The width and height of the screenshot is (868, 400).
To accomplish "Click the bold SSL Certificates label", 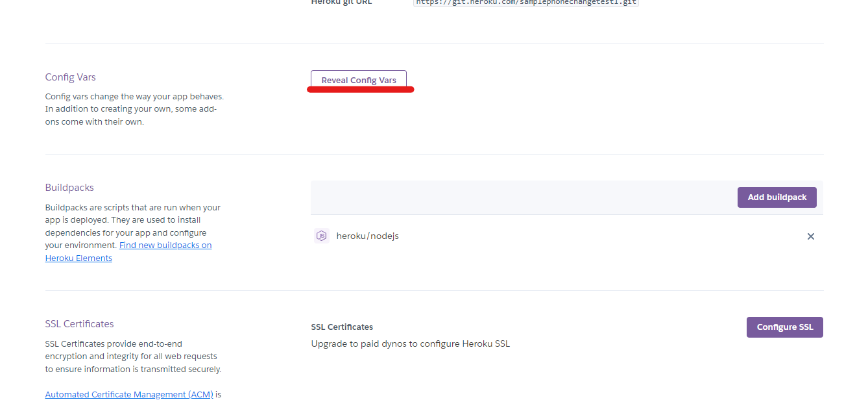I will click(342, 327).
